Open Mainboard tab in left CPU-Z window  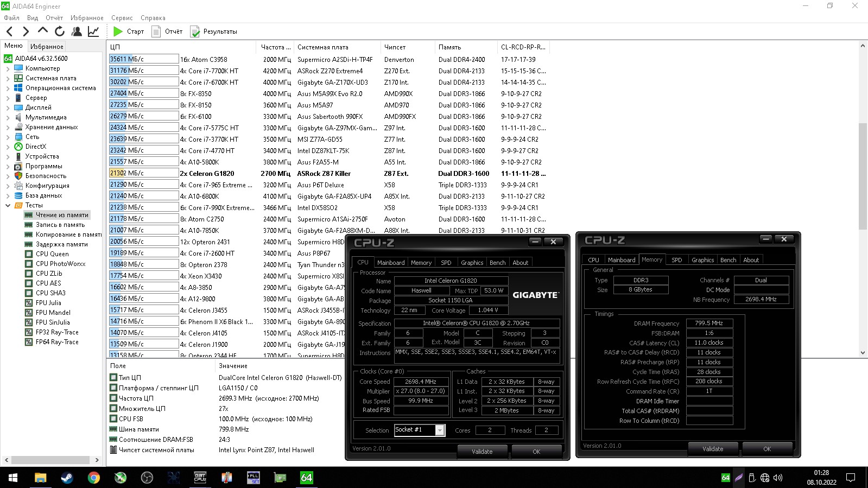(391, 263)
